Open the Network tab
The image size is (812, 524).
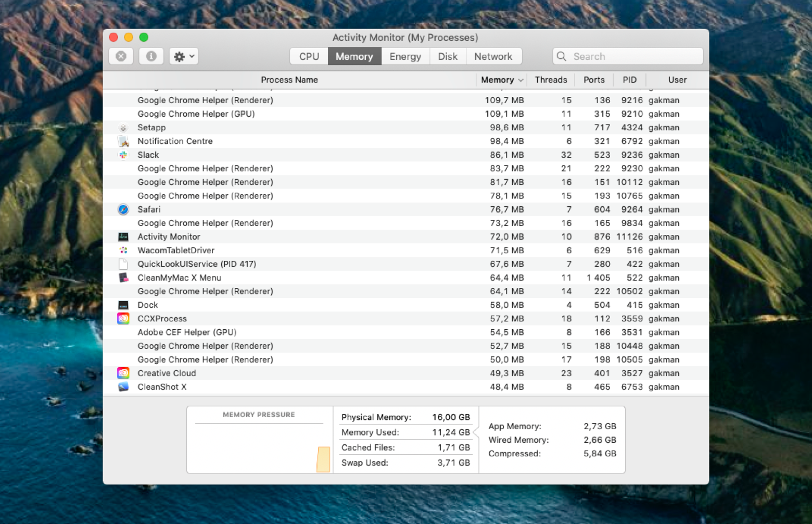click(493, 56)
